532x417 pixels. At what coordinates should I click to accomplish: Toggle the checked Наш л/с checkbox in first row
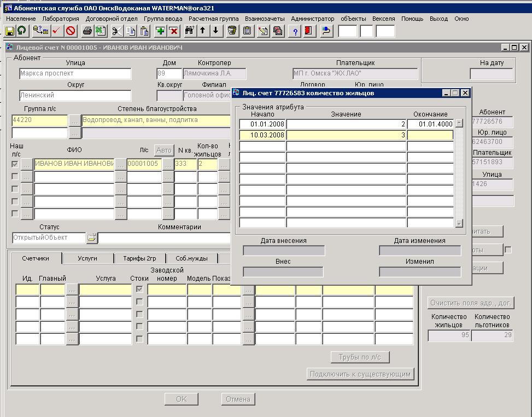15,164
